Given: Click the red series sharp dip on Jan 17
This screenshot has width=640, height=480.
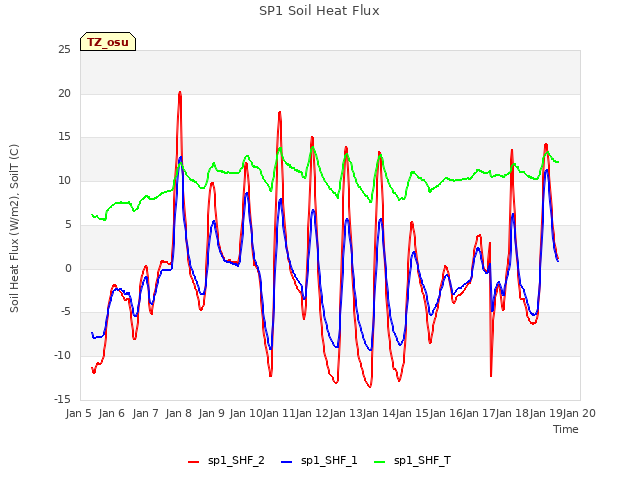Looking at the screenshot, I should pyautogui.click(x=491, y=376).
